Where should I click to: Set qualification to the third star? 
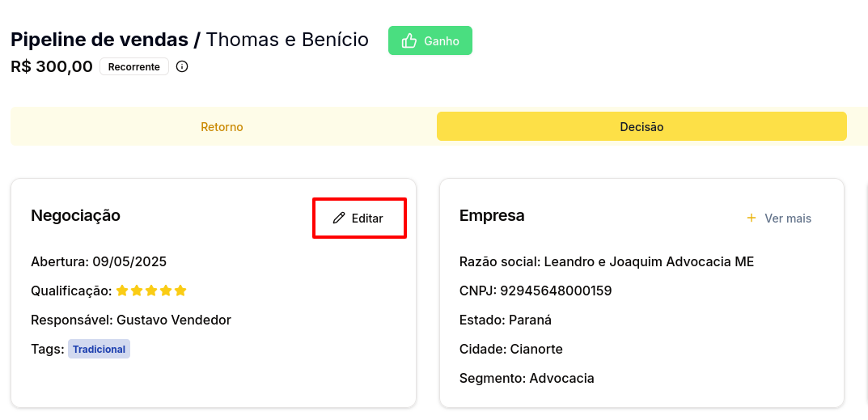[151, 291]
